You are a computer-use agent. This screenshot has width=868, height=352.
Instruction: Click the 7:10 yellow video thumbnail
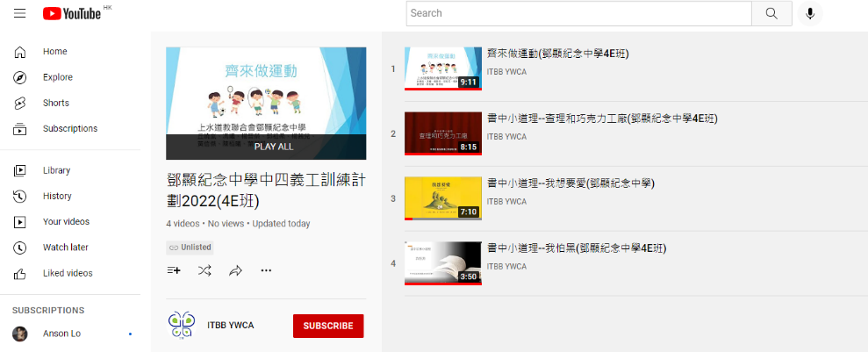[443, 198]
